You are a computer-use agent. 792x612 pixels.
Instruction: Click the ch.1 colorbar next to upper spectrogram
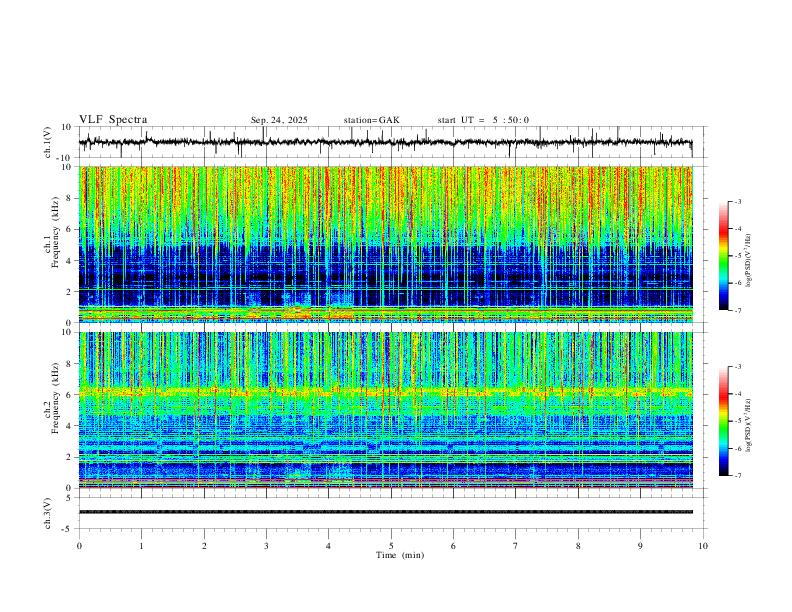pos(724,256)
